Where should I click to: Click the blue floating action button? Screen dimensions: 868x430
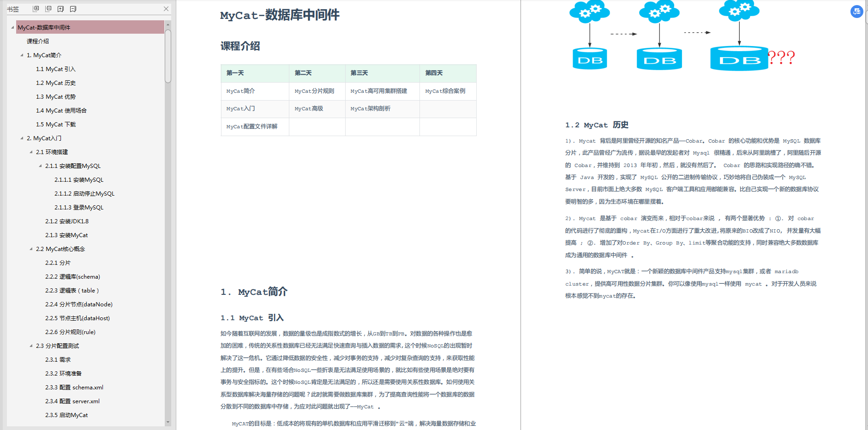857,11
